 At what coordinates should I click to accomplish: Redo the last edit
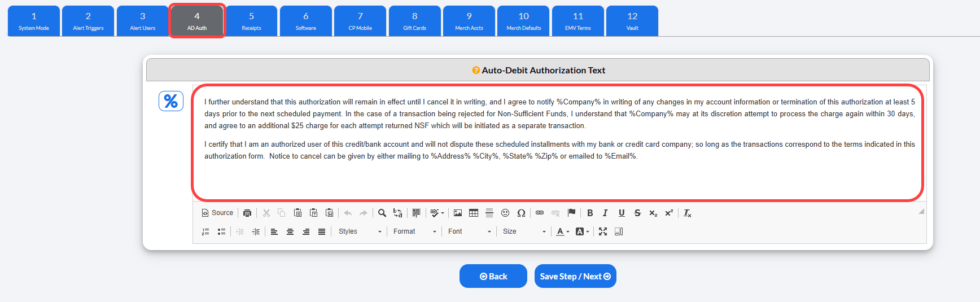click(x=364, y=213)
